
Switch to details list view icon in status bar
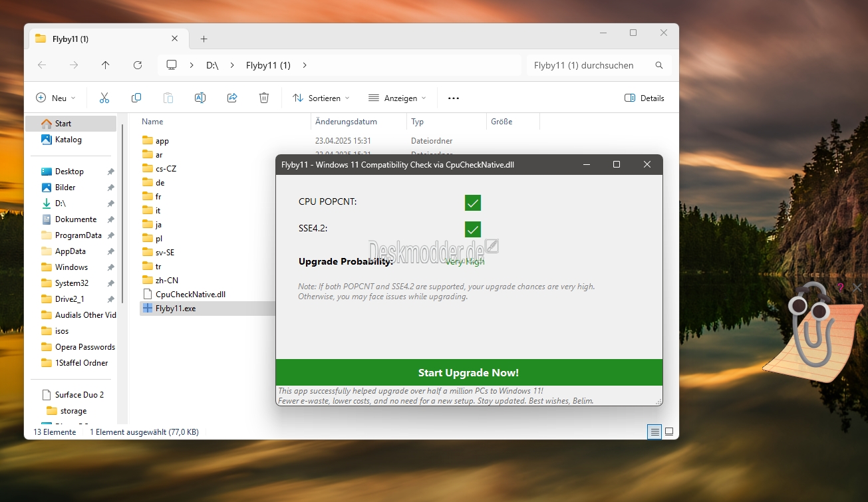pos(655,432)
